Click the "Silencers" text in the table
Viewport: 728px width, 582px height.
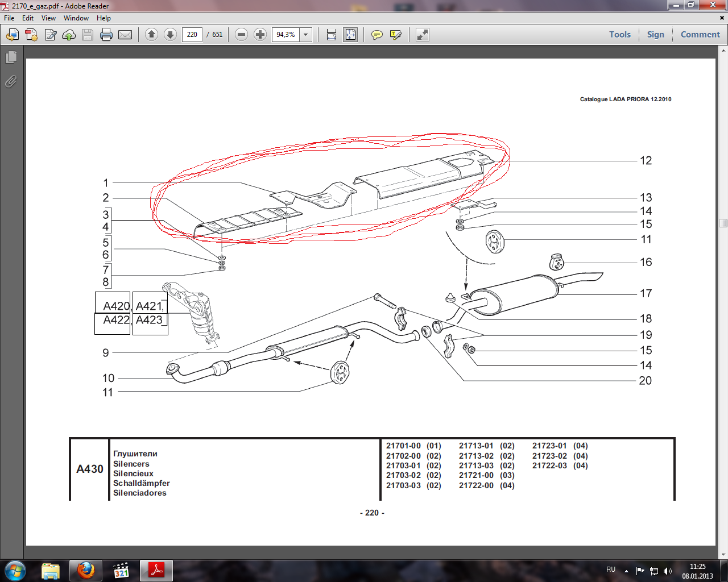click(131, 464)
